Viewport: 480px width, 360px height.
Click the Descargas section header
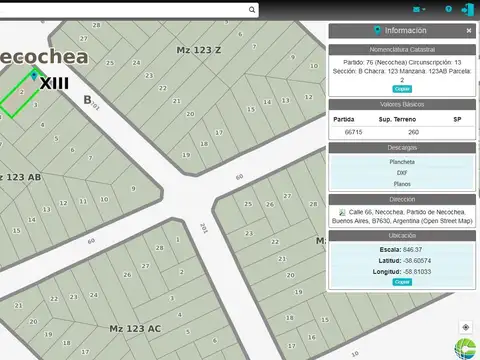pos(402,148)
